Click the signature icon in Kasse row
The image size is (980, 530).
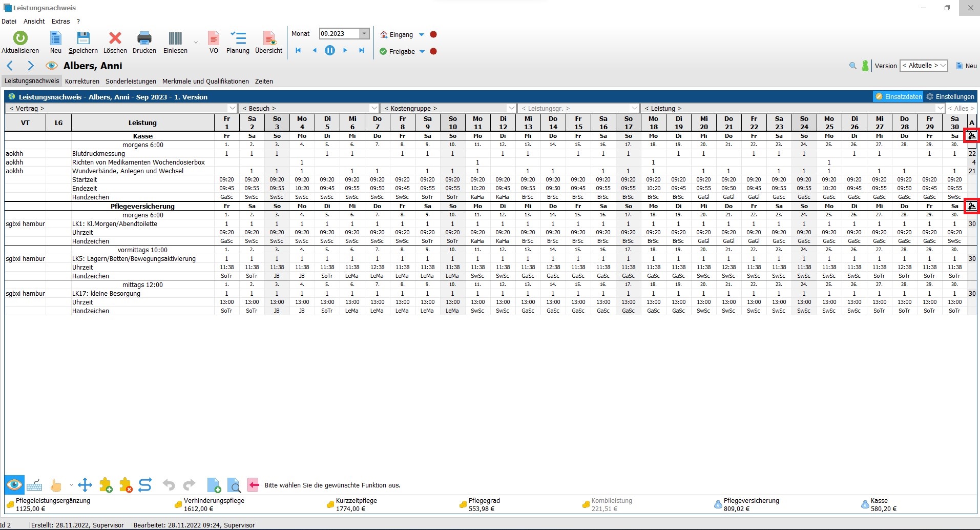click(x=972, y=136)
